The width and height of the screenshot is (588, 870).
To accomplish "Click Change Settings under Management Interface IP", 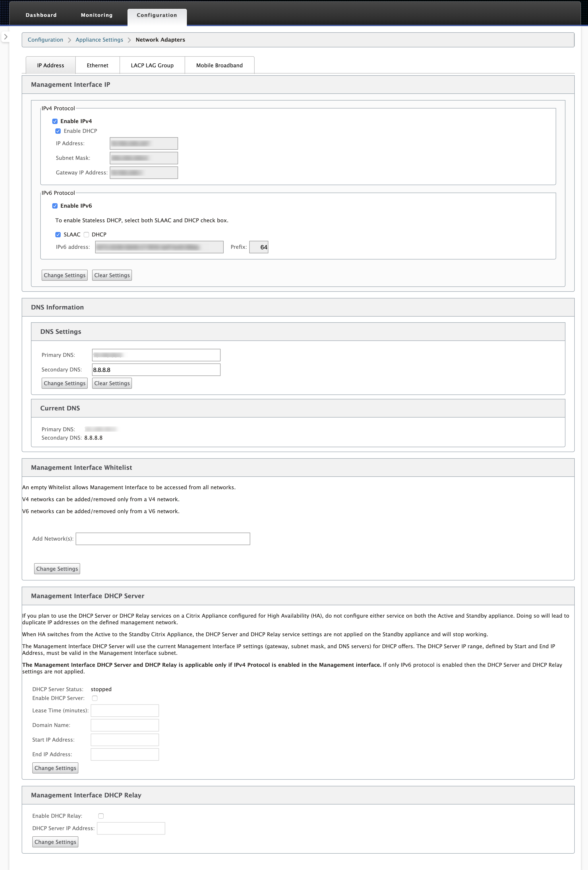I will pyautogui.click(x=64, y=275).
